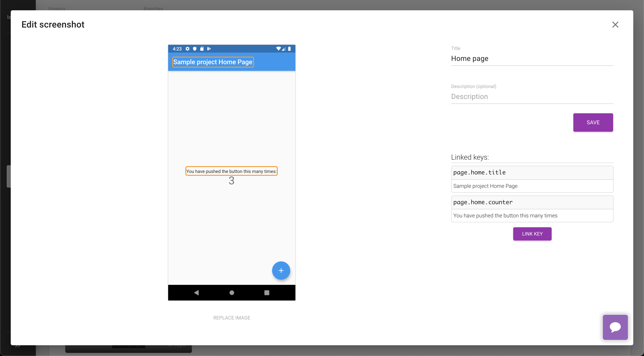Screen dimensions: 644x356
Task: Click the blue plus floating button
Action: pos(281,270)
